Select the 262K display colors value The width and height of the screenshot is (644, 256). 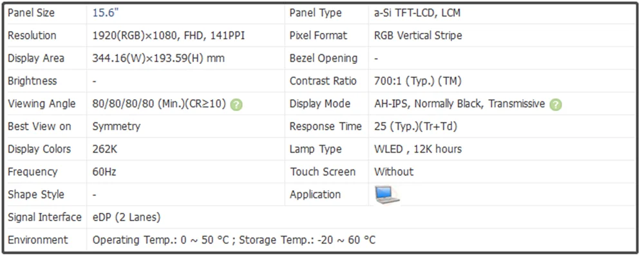(105, 149)
